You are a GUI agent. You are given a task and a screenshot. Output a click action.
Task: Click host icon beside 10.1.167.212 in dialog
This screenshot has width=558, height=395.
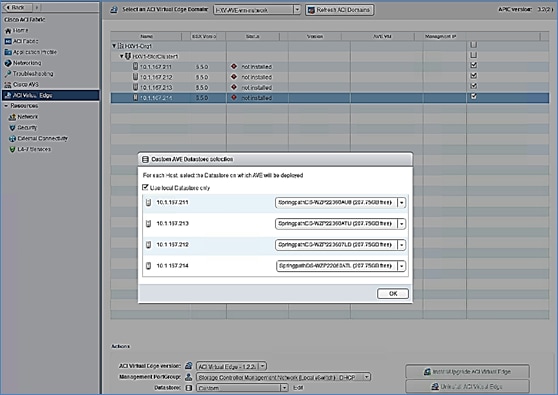coord(149,245)
